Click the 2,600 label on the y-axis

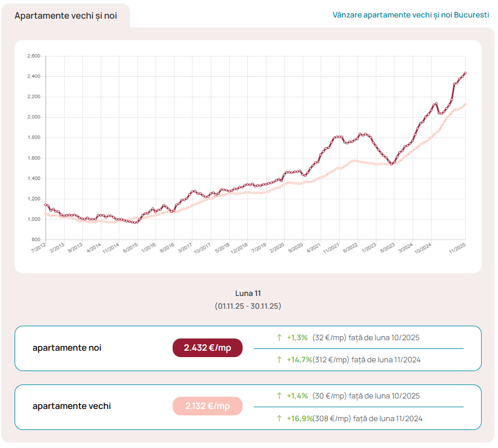(34, 57)
